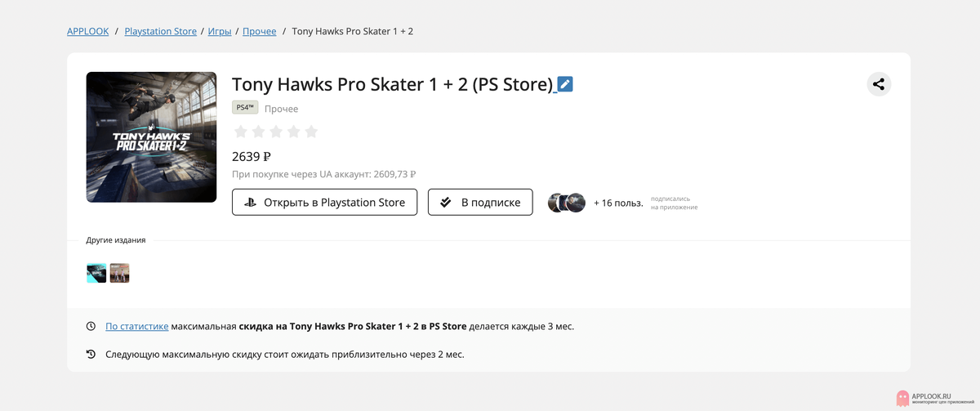Give a five-star rating
980x411 pixels.
pyautogui.click(x=311, y=132)
